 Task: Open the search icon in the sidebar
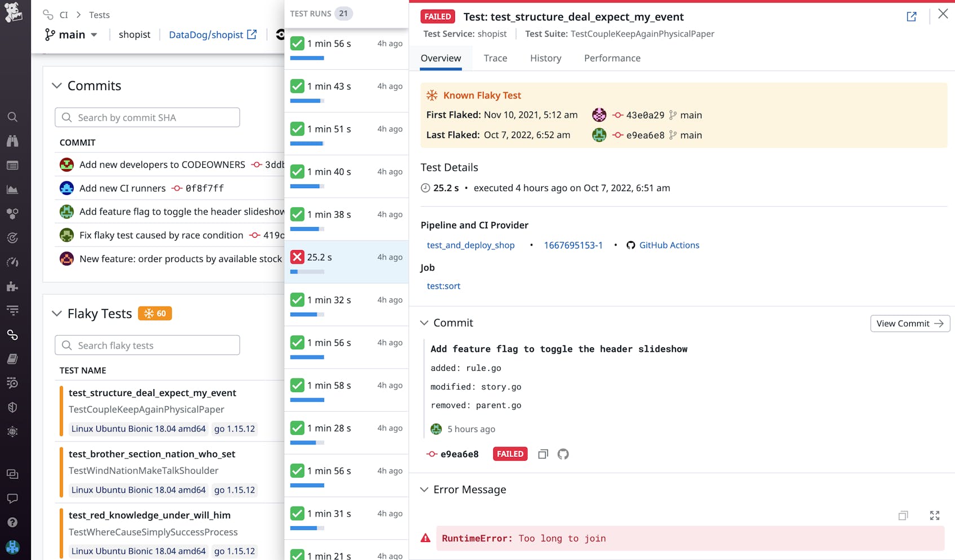pos(12,117)
